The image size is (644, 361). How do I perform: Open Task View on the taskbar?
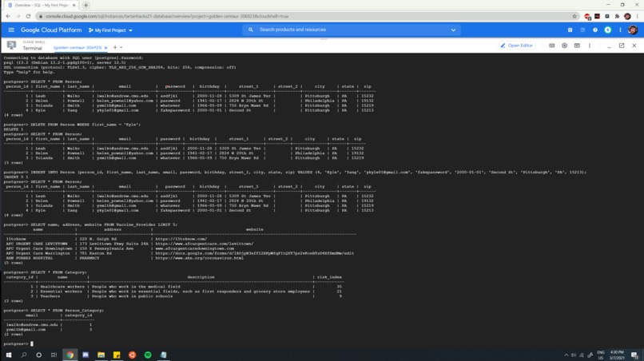coord(54,355)
